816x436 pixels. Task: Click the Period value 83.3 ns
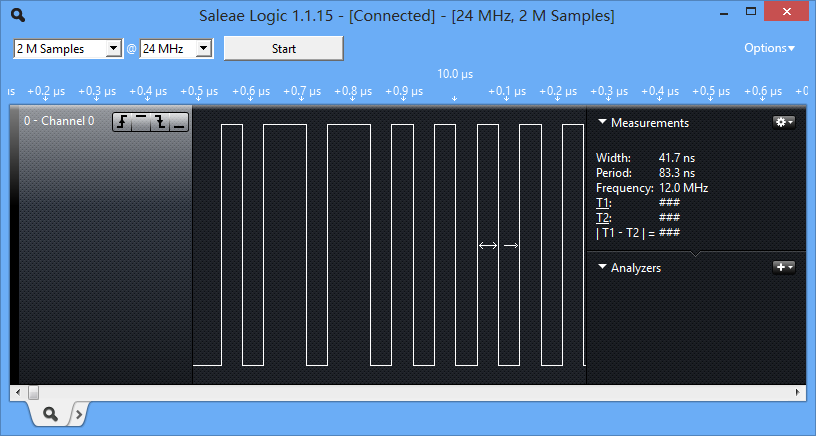click(x=677, y=173)
